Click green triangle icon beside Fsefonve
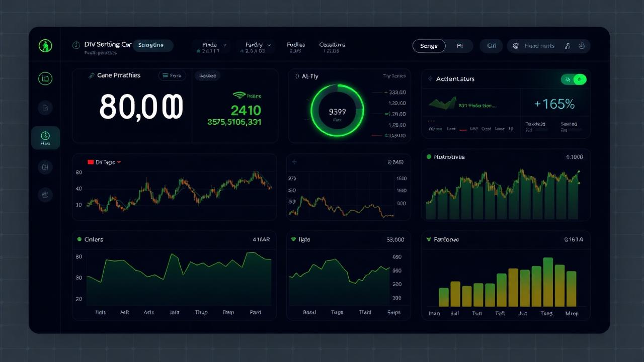644x362 pixels. pyautogui.click(x=429, y=239)
